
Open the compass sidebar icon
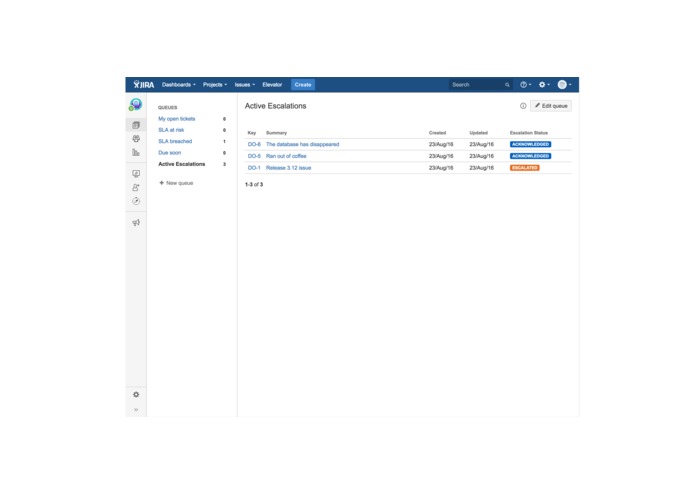136,201
